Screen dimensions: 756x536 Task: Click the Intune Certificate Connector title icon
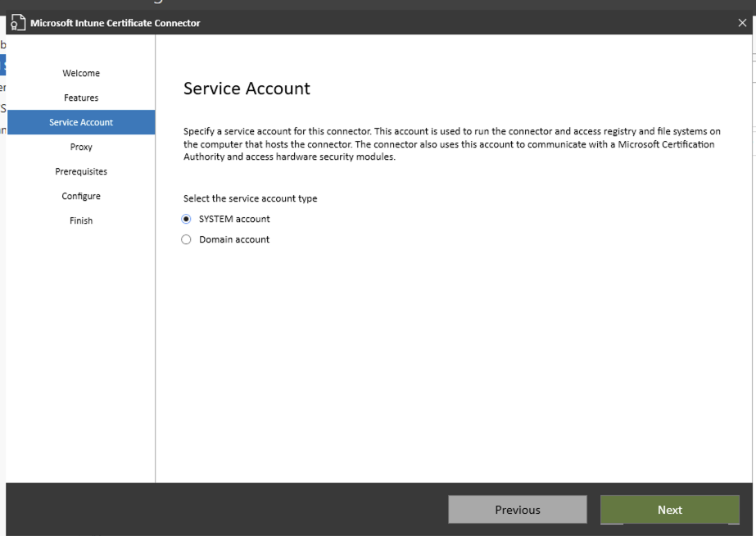point(18,23)
